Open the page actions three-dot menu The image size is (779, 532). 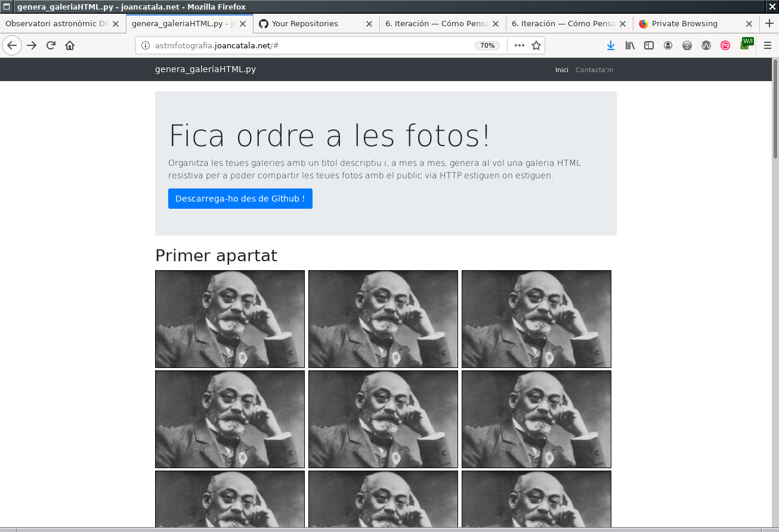[520, 45]
